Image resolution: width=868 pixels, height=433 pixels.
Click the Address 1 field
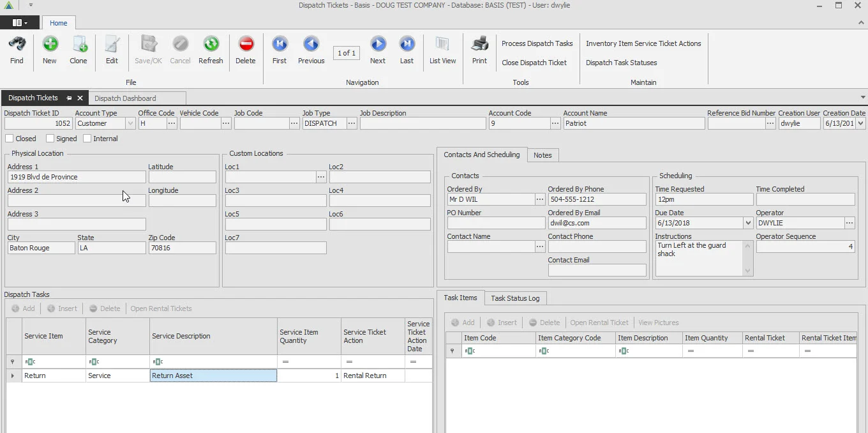tap(77, 177)
